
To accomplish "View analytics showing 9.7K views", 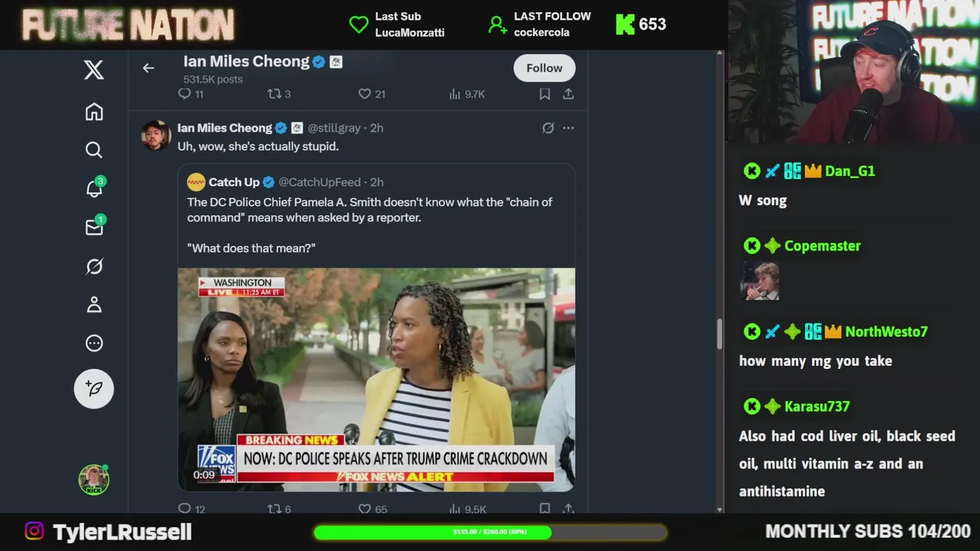I will (467, 94).
